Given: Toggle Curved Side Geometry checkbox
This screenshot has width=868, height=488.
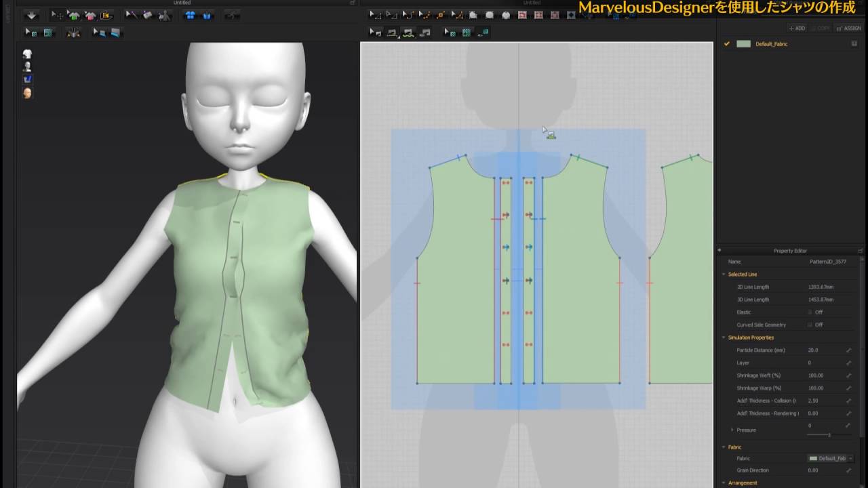Looking at the screenshot, I should tap(810, 325).
